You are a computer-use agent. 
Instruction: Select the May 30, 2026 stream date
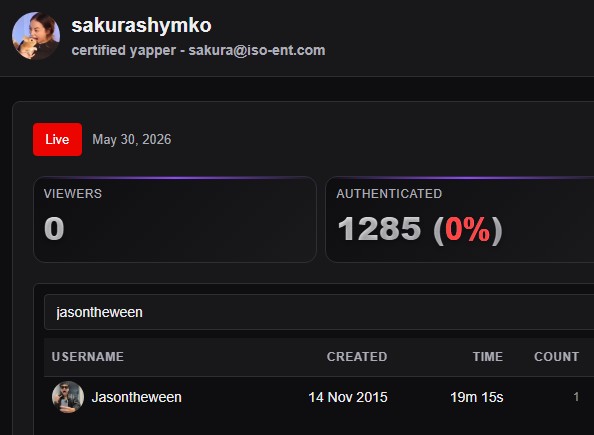click(x=132, y=139)
